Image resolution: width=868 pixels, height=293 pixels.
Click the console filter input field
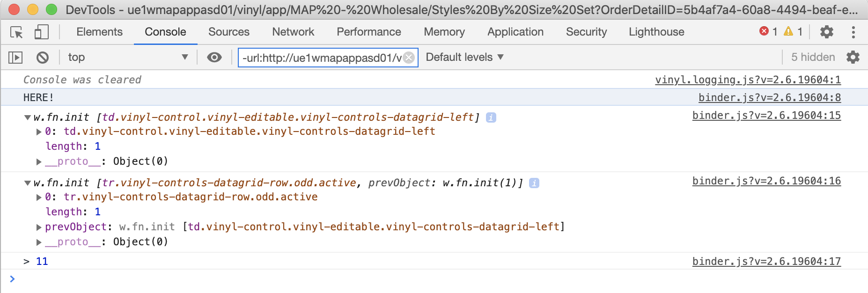coord(321,58)
